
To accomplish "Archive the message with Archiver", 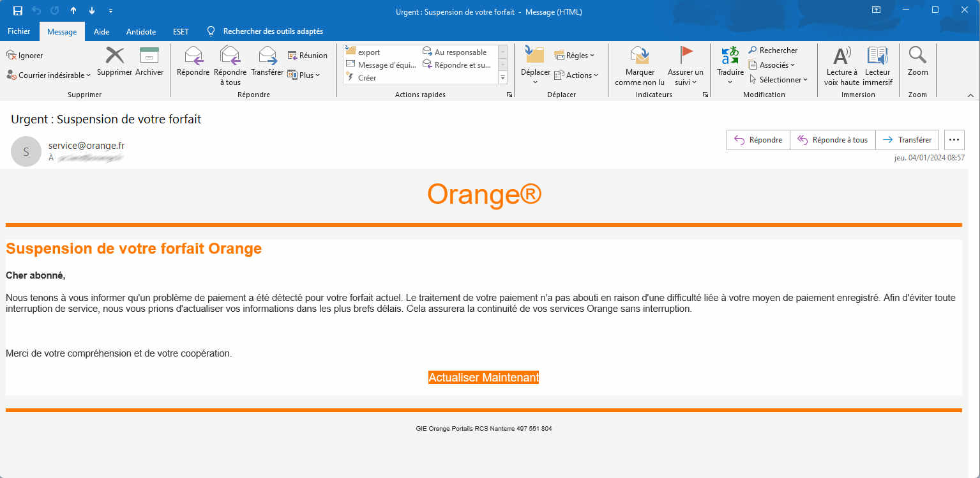I will (x=149, y=61).
